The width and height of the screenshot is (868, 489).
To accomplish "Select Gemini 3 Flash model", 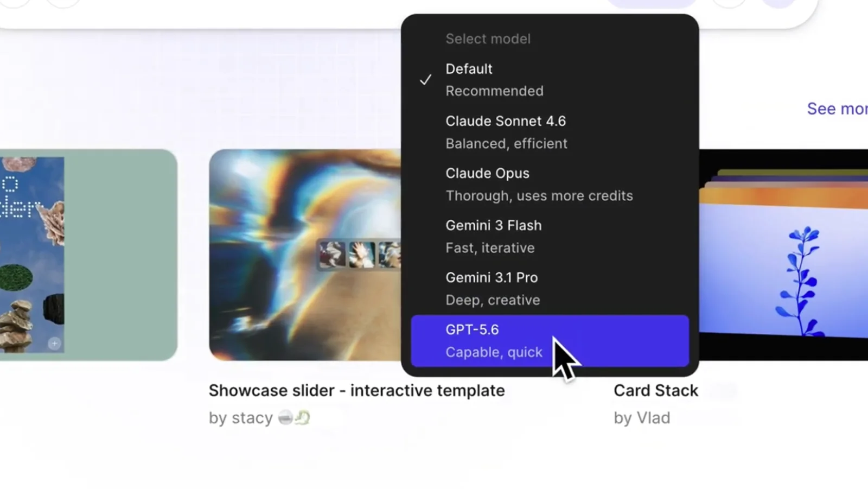I will pos(550,236).
